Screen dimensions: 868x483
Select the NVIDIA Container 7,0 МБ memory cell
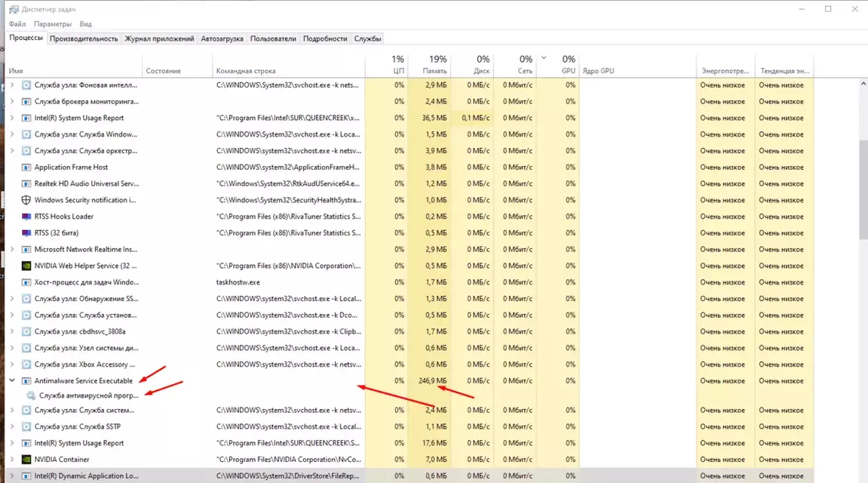point(429,459)
